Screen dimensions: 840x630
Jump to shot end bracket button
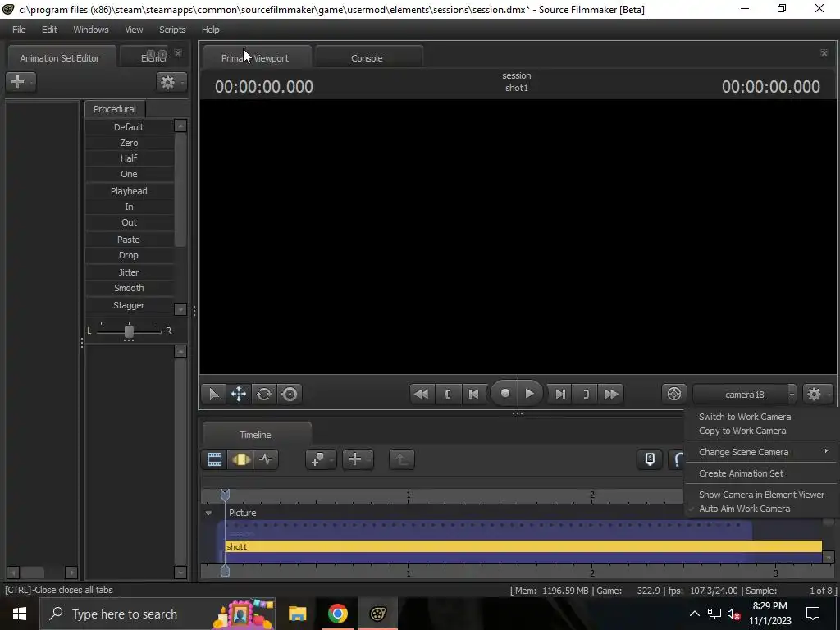point(586,395)
